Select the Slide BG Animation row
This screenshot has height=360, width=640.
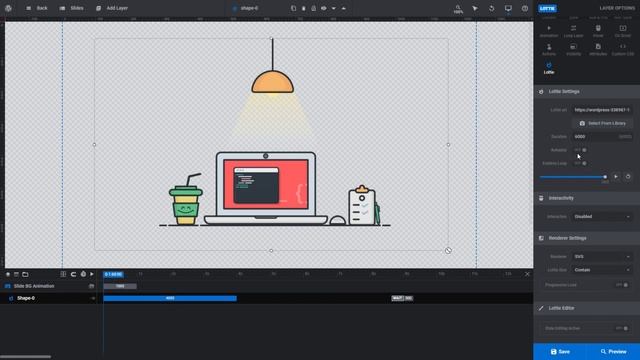pyautogui.click(x=49, y=286)
